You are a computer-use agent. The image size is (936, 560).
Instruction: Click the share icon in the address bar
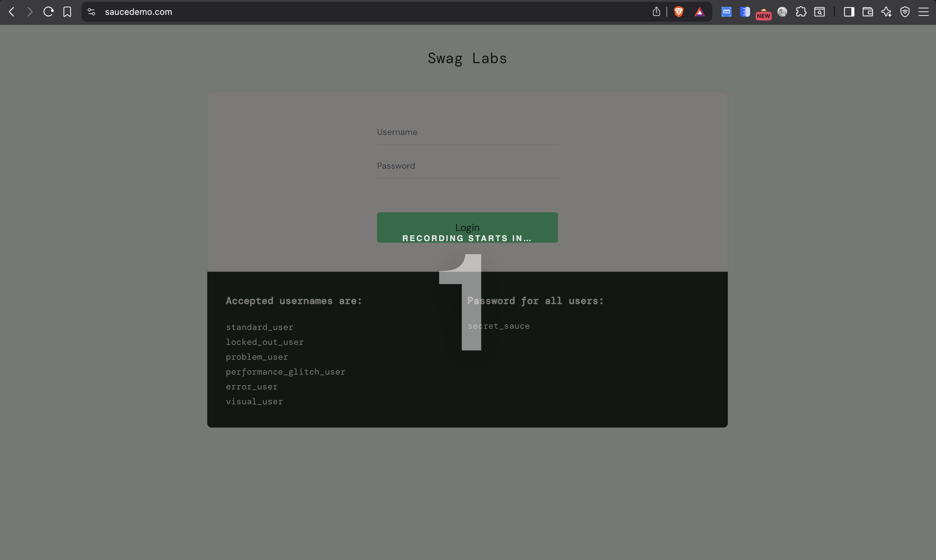click(x=656, y=12)
